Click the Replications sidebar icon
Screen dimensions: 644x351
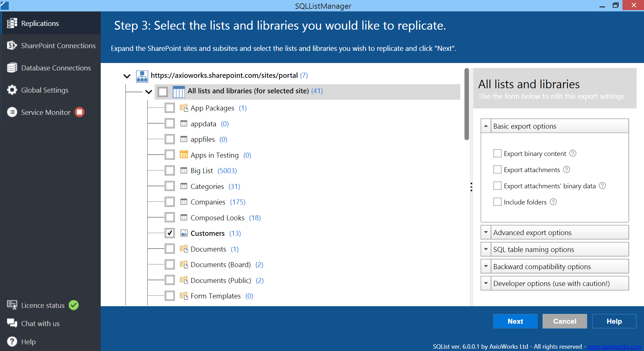click(12, 23)
